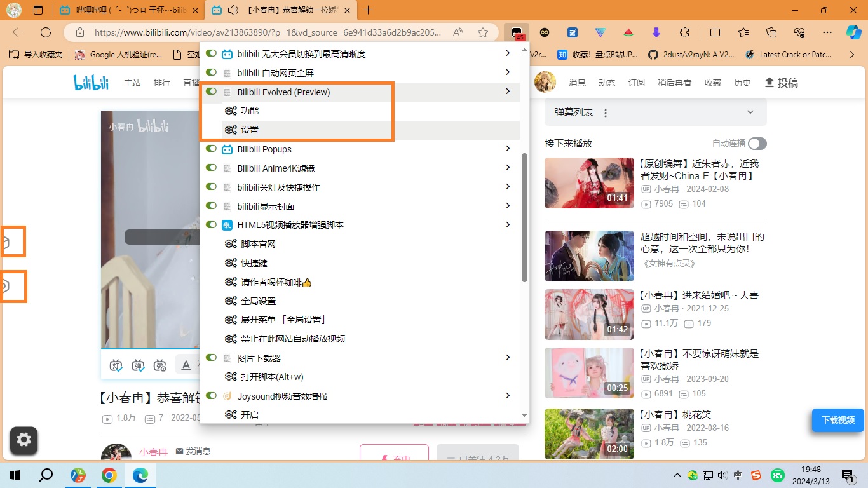Click the 弹 danmaku toggle icon under player
The image size is (868, 488).
coord(138,365)
